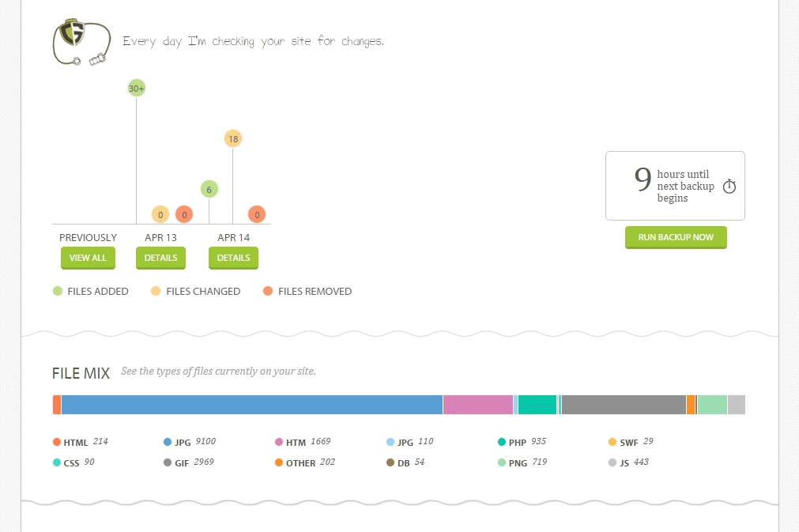Open Details for Apr 13
Screen dimensions: 799x532
click(160, 258)
